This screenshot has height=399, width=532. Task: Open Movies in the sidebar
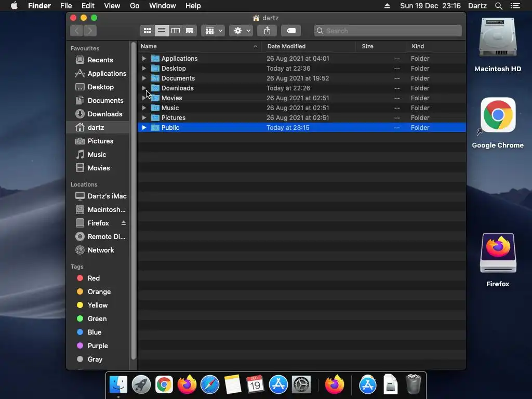coord(98,168)
